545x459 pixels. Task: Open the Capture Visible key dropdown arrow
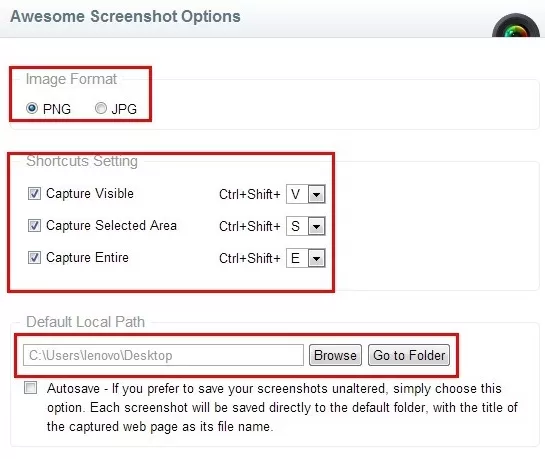316,194
